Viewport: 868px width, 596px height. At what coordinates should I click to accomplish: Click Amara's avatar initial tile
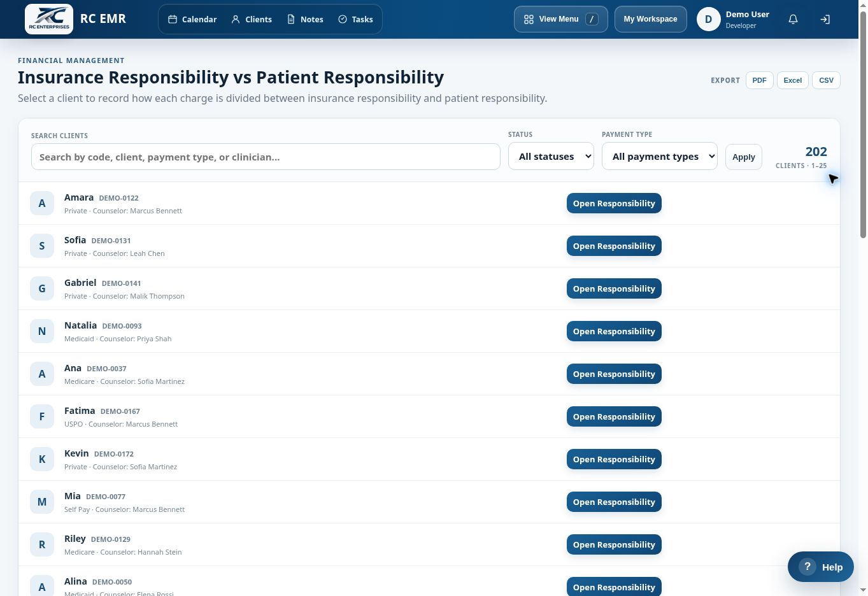point(42,203)
